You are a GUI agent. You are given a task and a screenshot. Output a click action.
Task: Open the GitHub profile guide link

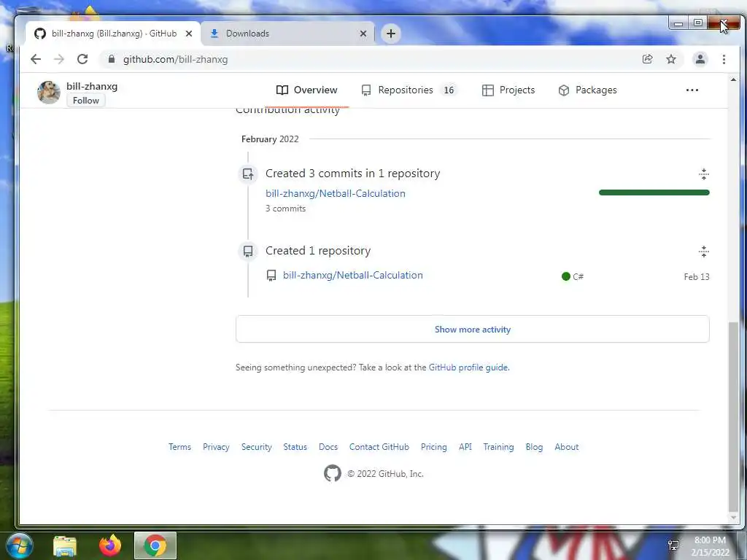(x=468, y=367)
